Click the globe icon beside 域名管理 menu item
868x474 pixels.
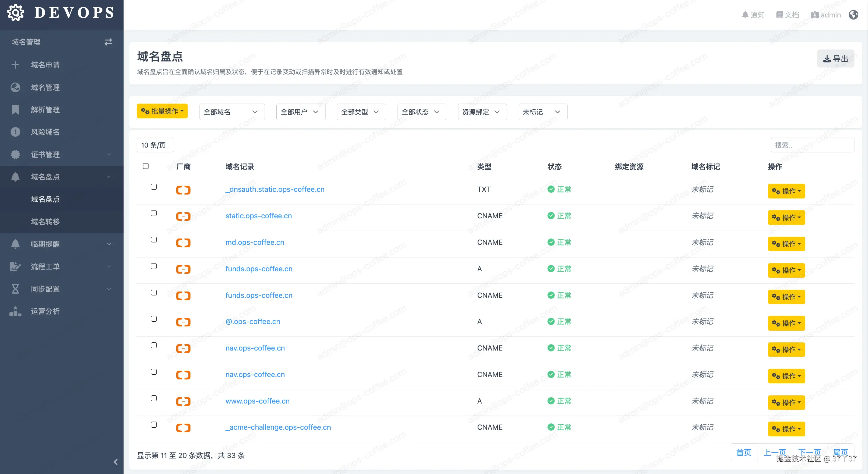[15, 87]
